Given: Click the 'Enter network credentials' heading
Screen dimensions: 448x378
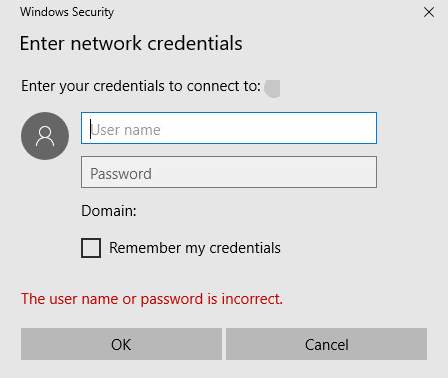Looking at the screenshot, I should point(131,44).
